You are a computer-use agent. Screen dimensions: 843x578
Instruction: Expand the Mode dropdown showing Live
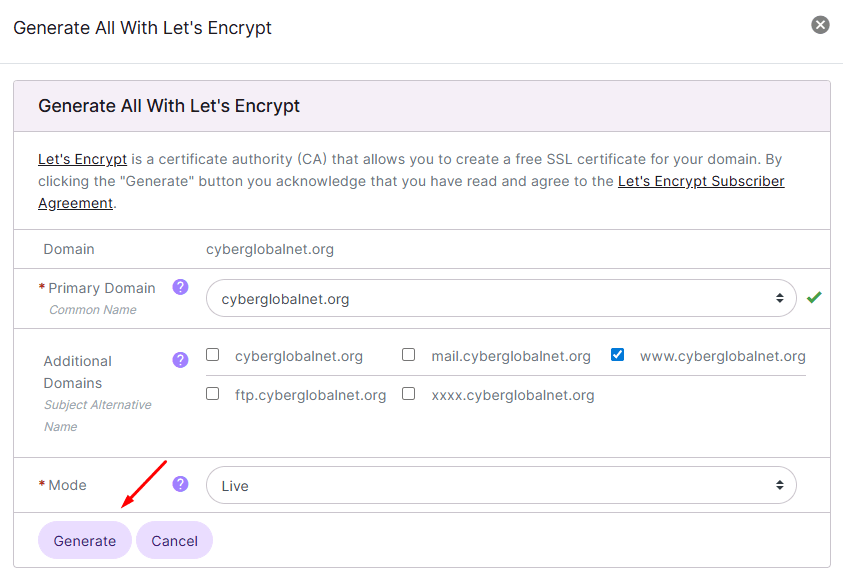coord(501,485)
